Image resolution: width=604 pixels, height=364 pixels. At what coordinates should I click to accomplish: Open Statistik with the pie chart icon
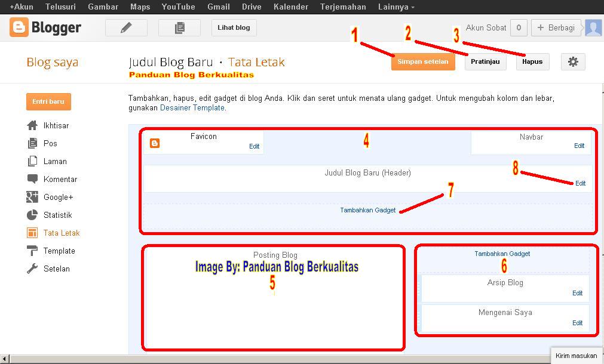point(32,215)
